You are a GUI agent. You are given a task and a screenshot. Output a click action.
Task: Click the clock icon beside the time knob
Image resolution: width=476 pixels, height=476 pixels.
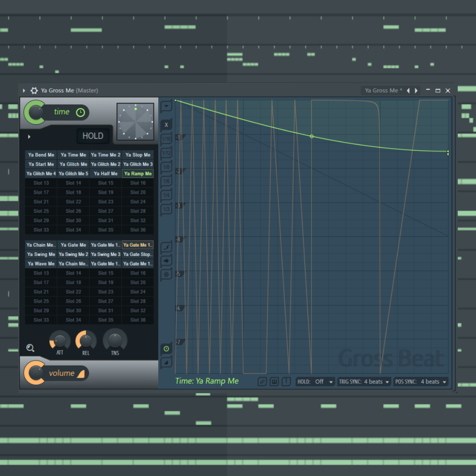(81, 112)
